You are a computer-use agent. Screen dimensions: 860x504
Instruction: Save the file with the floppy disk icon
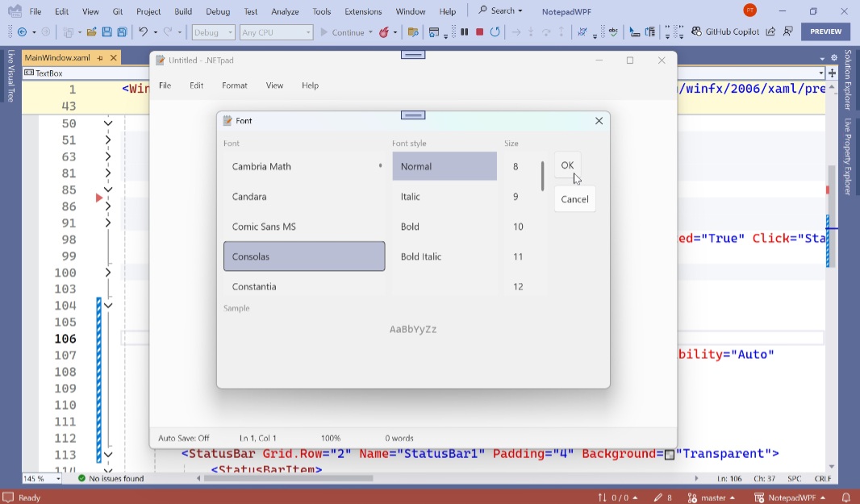tap(107, 32)
